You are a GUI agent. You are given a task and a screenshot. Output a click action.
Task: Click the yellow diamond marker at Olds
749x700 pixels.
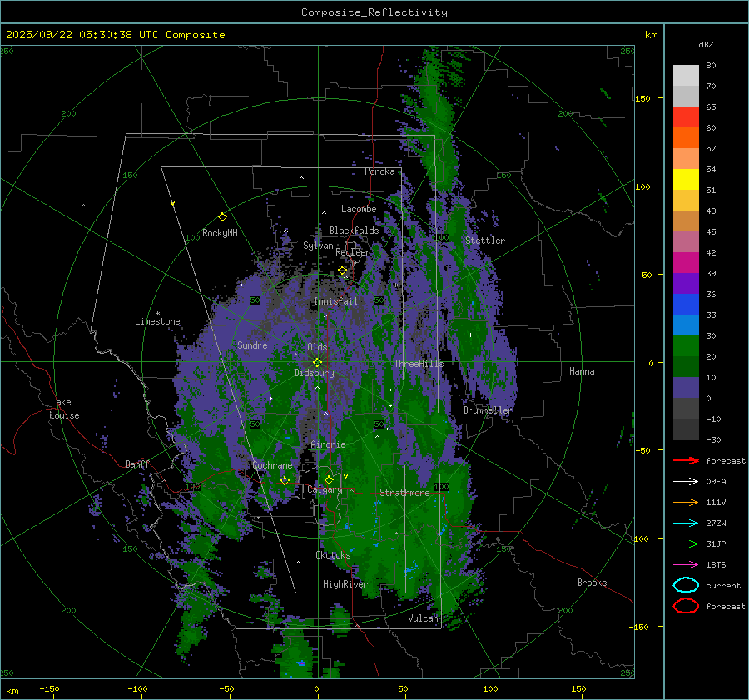(317, 362)
